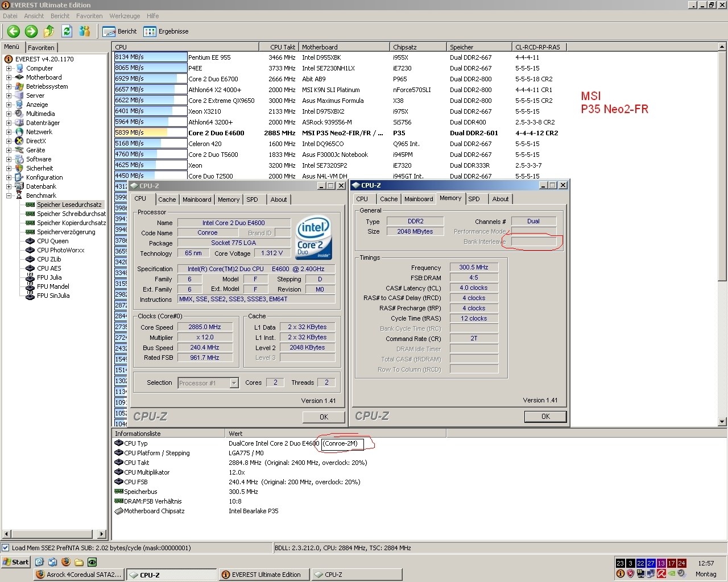Click the 8134 MB/s Pentium EE 955 result bar
The image size is (728, 582).
[151, 57]
